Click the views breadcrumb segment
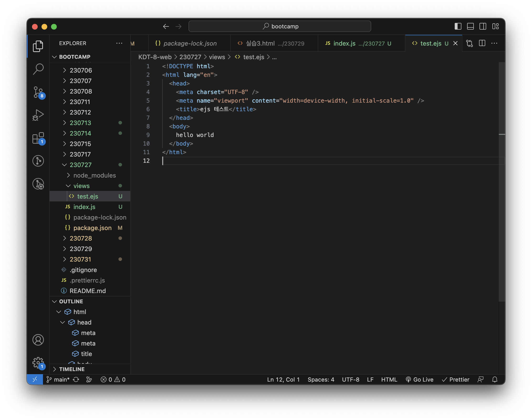The width and height of the screenshot is (532, 420). point(217,57)
